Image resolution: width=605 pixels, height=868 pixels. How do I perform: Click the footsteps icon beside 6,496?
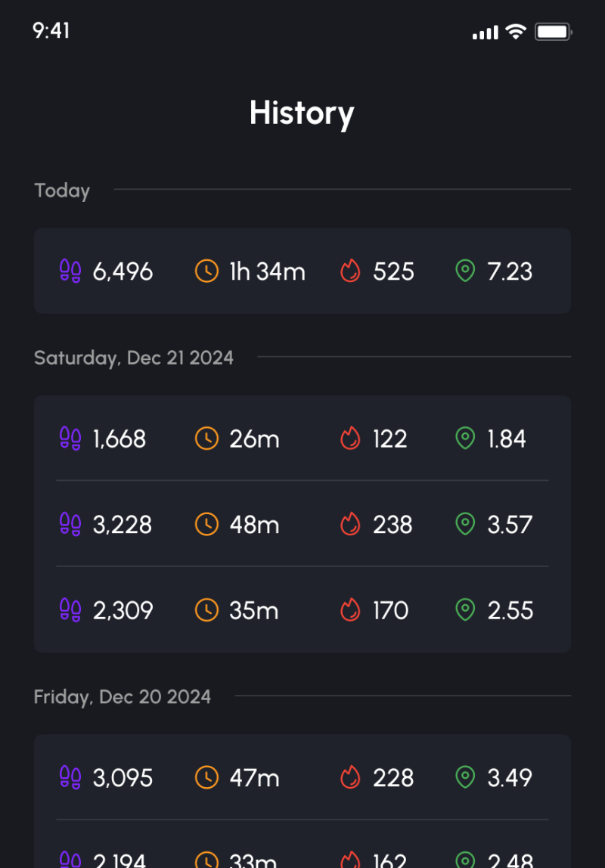(x=70, y=271)
